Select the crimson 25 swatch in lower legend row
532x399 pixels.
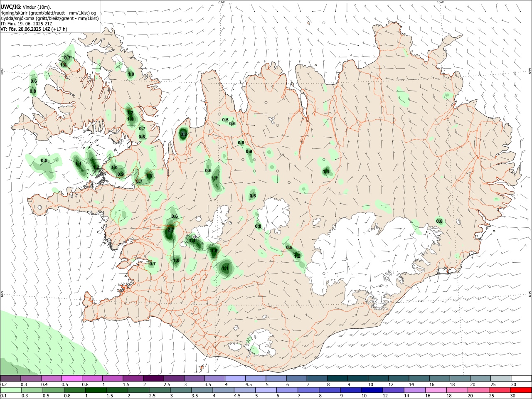(500, 390)
